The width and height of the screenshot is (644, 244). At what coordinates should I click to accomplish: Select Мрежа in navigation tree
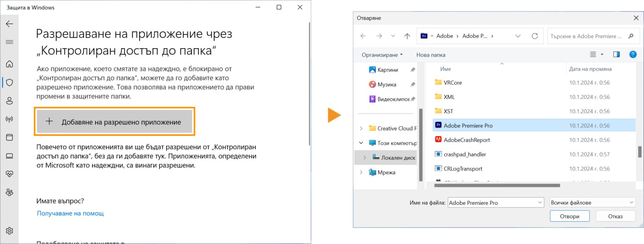(382, 172)
